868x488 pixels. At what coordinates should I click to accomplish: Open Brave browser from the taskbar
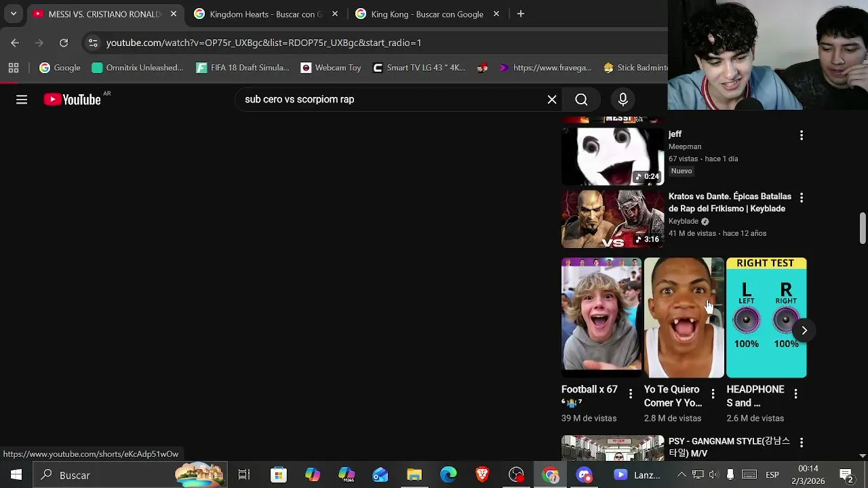[482, 475]
